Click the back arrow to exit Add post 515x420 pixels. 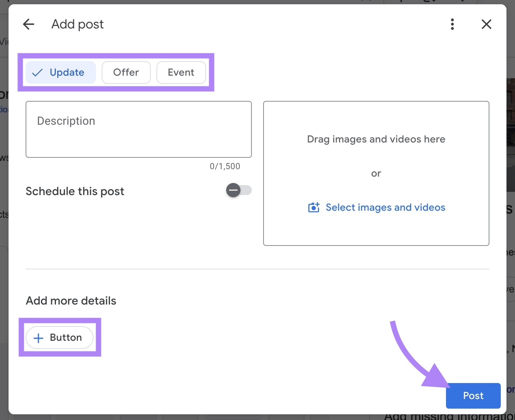[x=28, y=24]
